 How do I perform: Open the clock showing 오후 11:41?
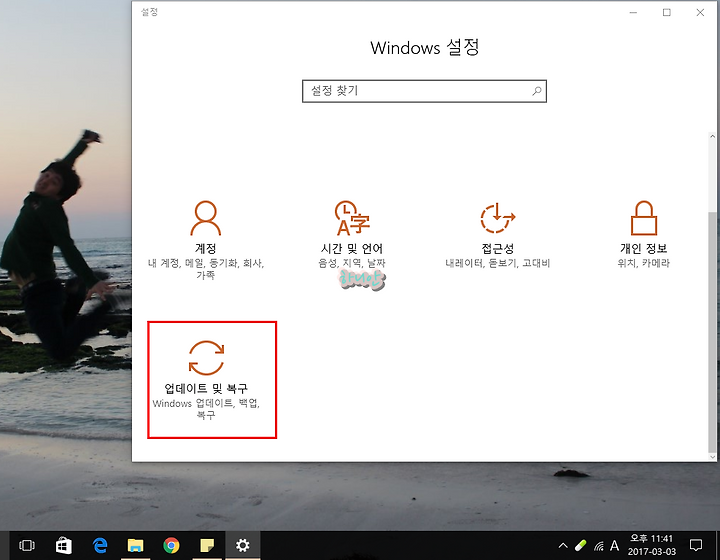pos(652,545)
